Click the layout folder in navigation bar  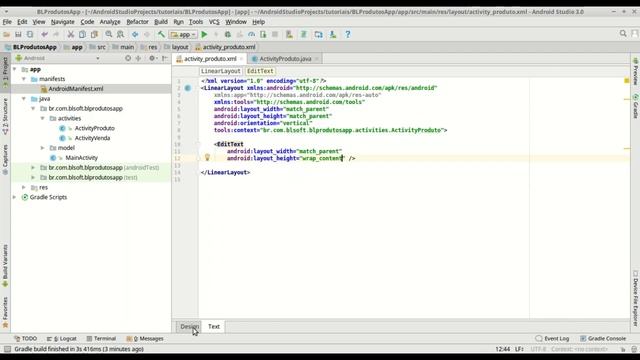[x=176, y=47]
